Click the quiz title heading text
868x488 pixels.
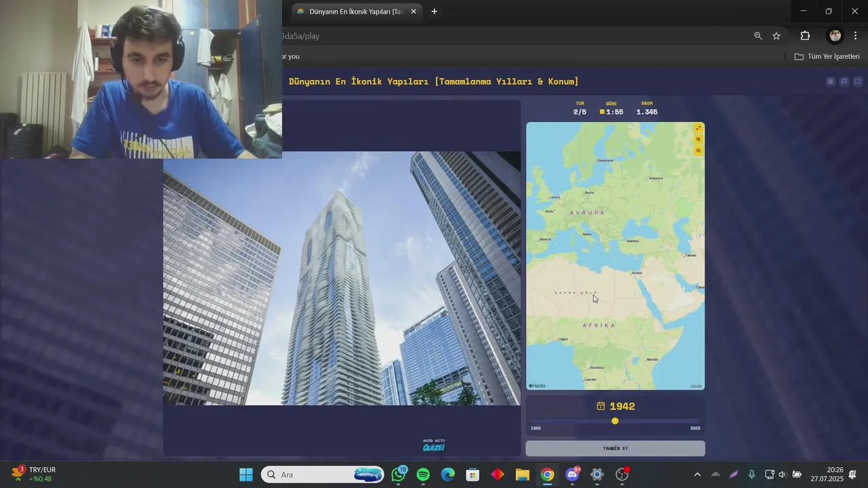434,81
